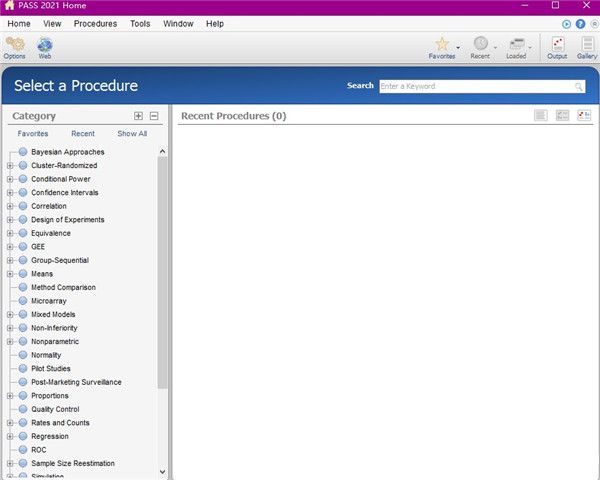The height and width of the screenshot is (480, 600).
Task: Expand the Means category node
Action: pos(10,274)
